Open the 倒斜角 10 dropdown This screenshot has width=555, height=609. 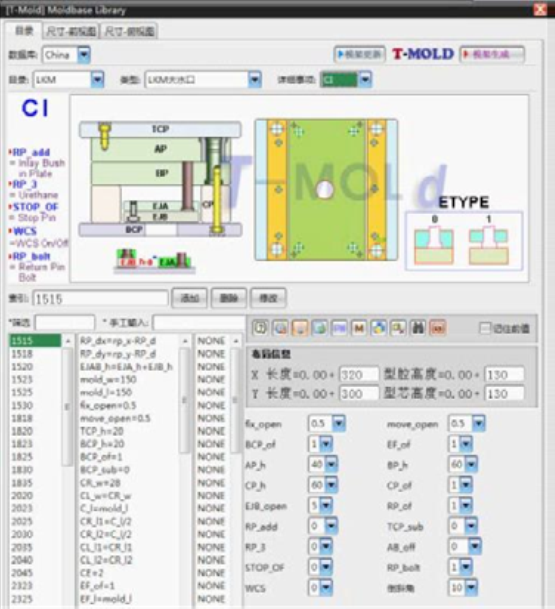pos(471,588)
